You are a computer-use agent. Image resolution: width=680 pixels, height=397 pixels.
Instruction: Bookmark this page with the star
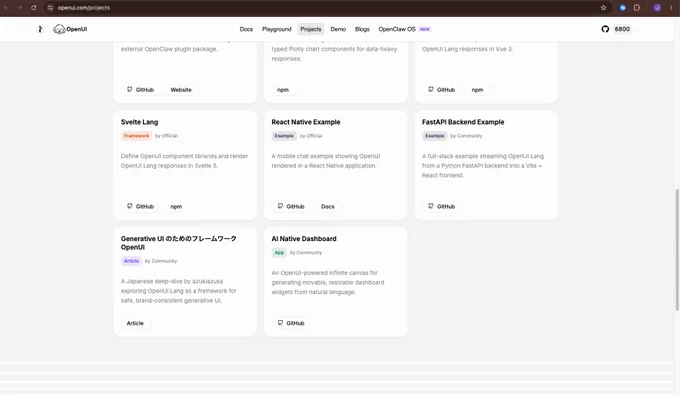[603, 7]
